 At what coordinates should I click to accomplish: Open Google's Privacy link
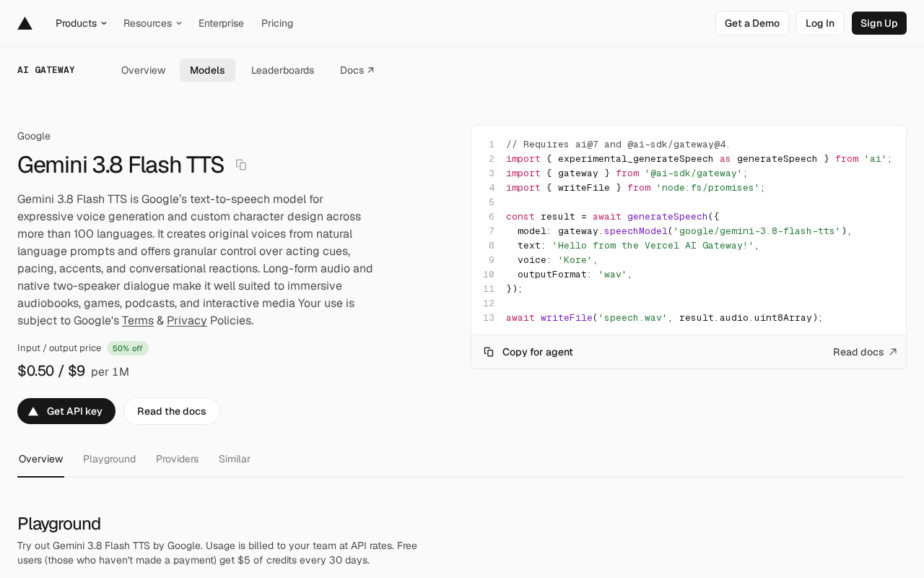point(187,320)
